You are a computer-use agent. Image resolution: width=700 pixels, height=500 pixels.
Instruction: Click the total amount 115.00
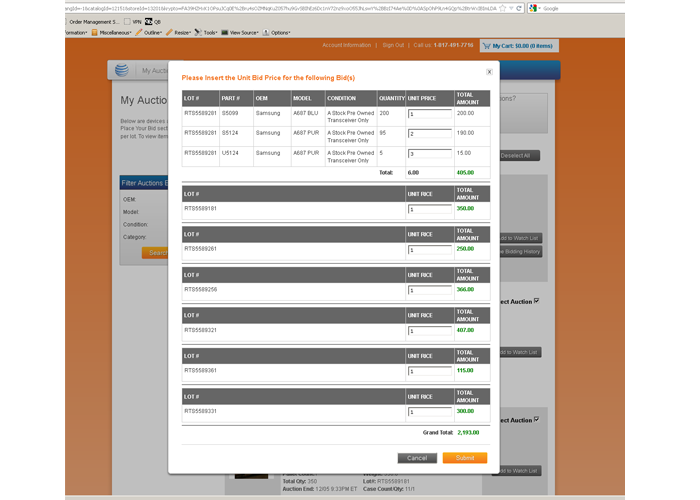pyautogui.click(x=465, y=370)
